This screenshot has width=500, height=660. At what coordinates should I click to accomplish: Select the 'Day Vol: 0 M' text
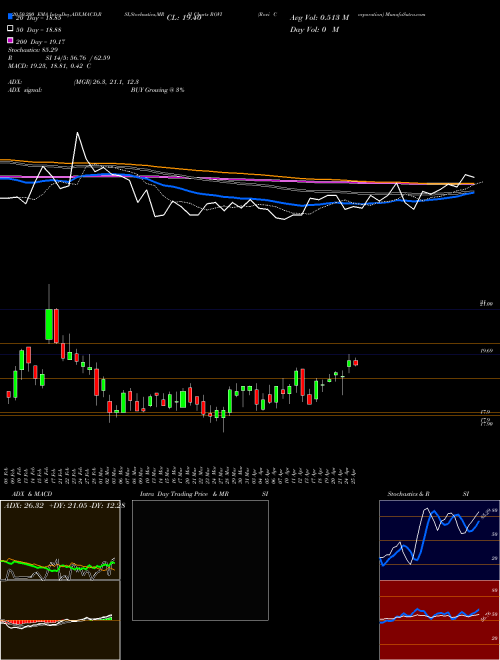(314, 30)
